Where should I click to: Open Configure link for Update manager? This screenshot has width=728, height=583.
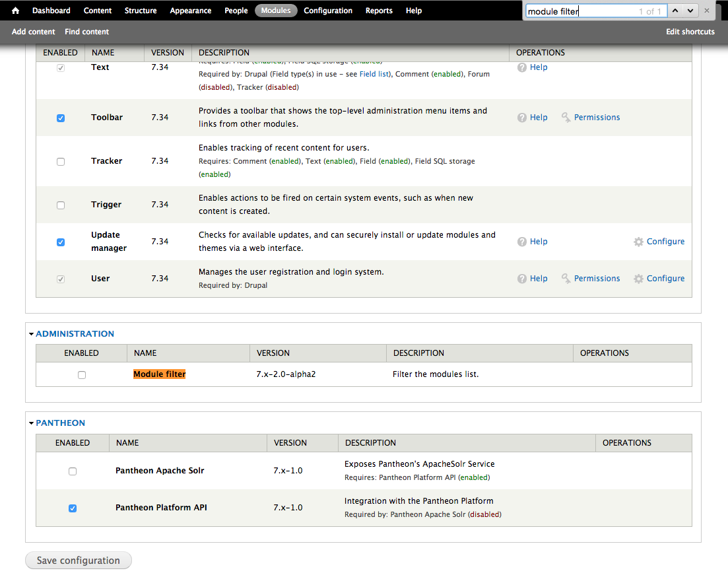665,242
